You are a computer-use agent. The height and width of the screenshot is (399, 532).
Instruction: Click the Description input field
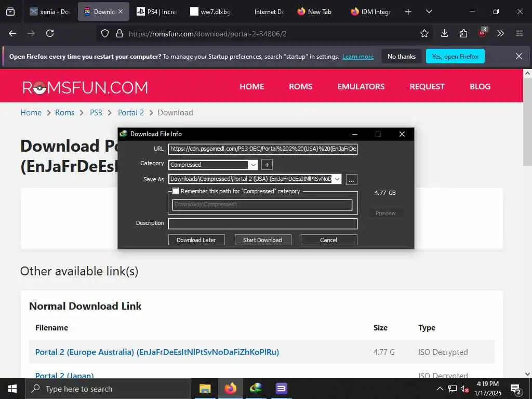[262, 223]
